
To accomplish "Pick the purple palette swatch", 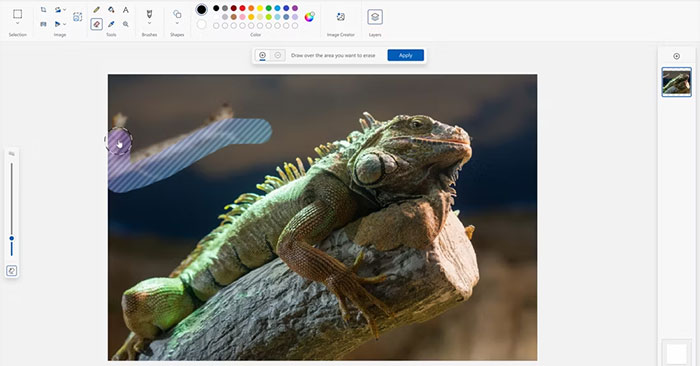I will [295, 8].
